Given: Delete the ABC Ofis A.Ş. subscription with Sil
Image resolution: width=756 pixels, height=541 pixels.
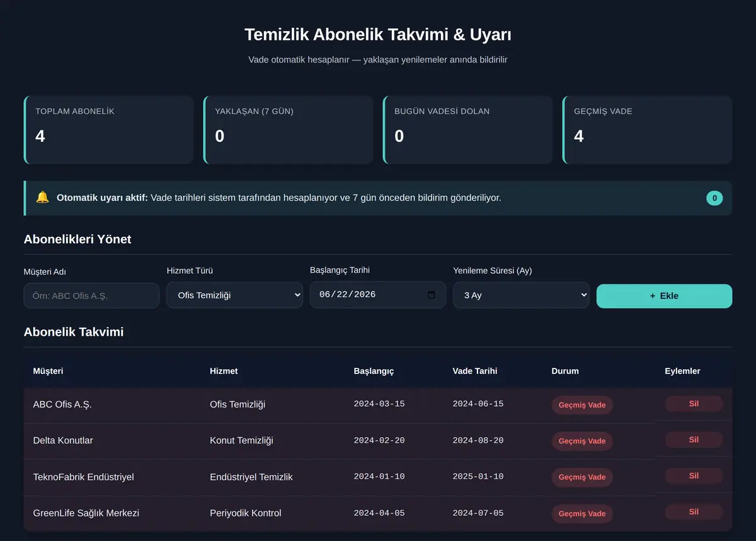Looking at the screenshot, I should [x=694, y=404].
